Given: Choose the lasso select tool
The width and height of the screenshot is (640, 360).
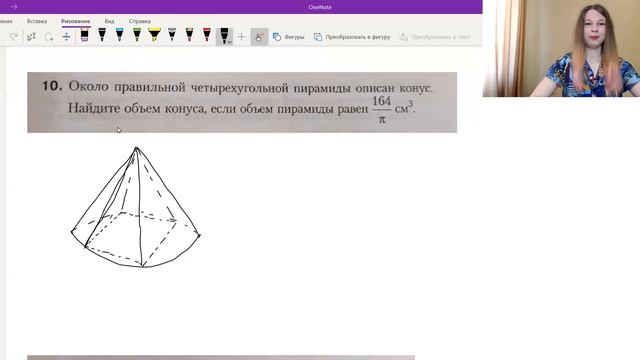Looking at the screenshot, I should (49, 37).
